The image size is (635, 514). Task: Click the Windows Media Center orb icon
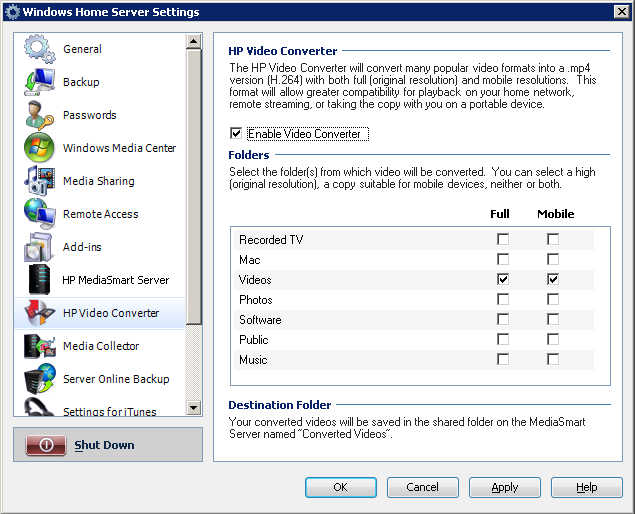point(39,148)
